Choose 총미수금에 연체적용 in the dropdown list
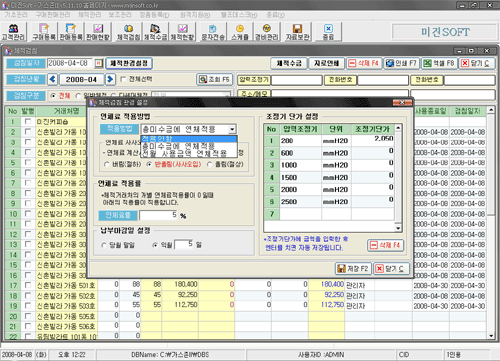The width and height of the screenshot is (500, 361). point(189,146)
